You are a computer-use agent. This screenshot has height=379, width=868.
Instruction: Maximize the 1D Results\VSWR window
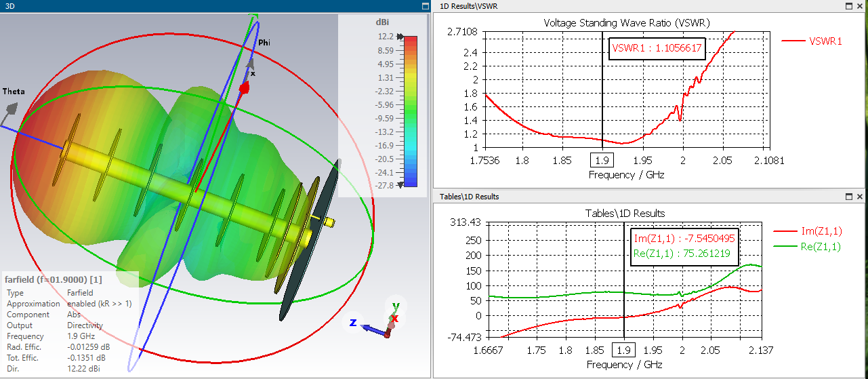[848, 5]
